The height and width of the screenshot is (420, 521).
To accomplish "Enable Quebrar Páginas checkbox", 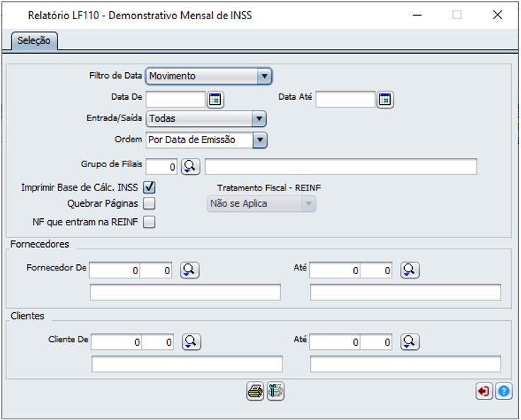I will (149, 204).
